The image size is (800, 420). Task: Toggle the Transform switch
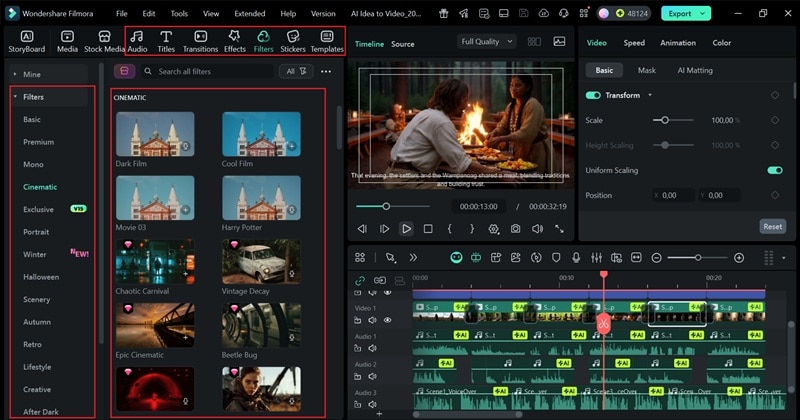point(593,95)
